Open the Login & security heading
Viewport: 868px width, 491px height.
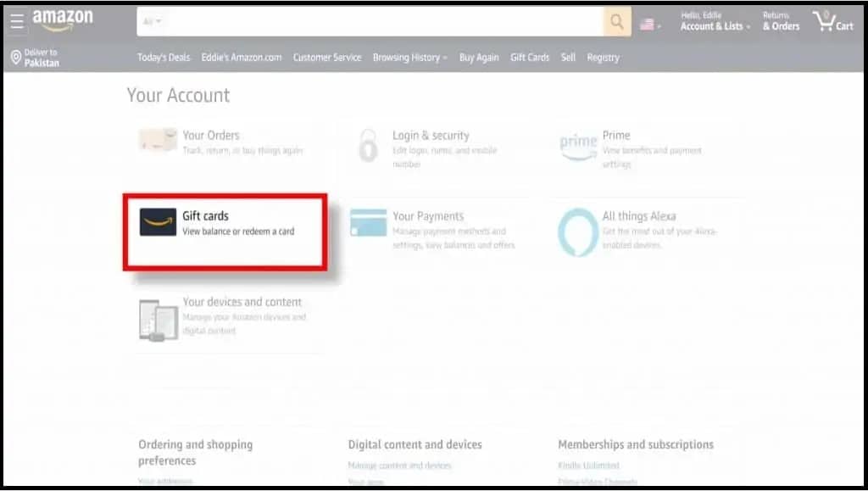431,136
